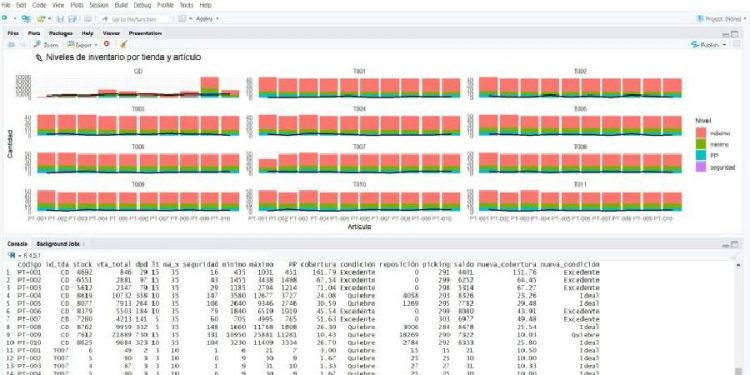Focus the Go to file/function field

[x=135, y=19]
